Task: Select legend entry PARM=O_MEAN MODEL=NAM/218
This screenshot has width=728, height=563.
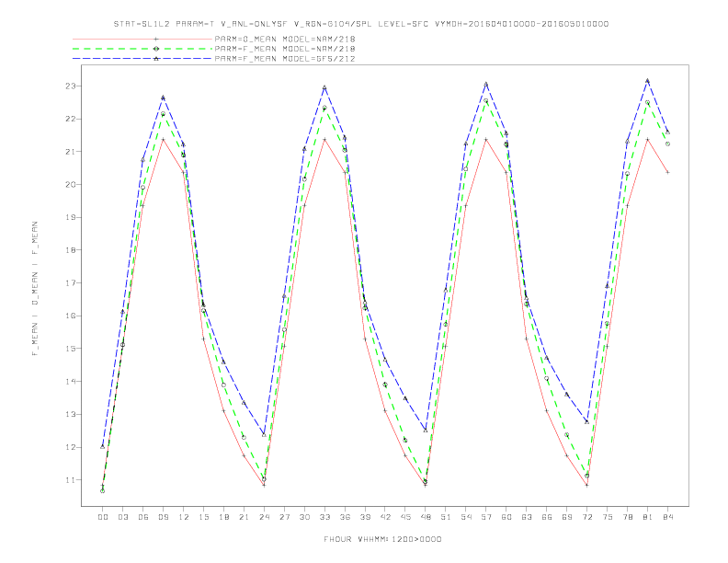Action: 285,39
